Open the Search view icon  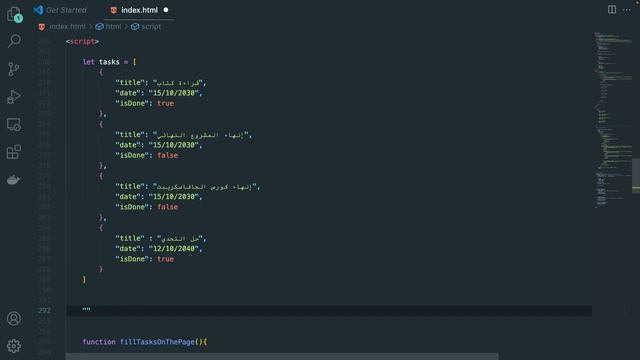click(14, 41)
